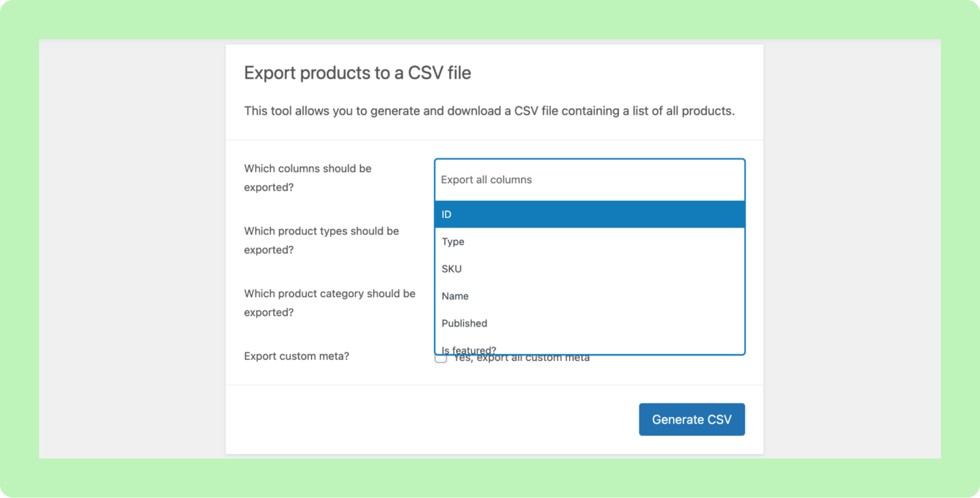Click the Generate CSV button
Viewport: 980px width, 498px height.
pos(691,419)
